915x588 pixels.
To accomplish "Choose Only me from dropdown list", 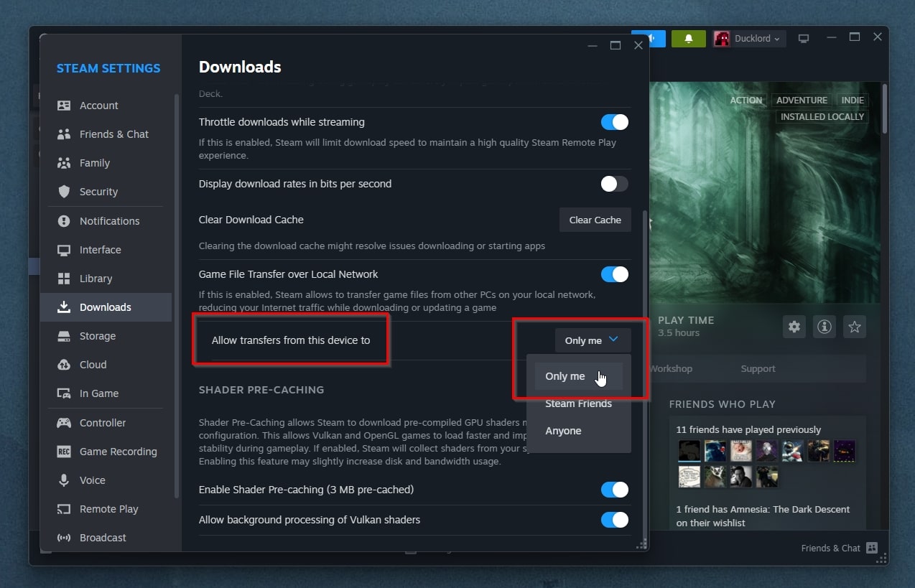I will [x=578, y=376].
